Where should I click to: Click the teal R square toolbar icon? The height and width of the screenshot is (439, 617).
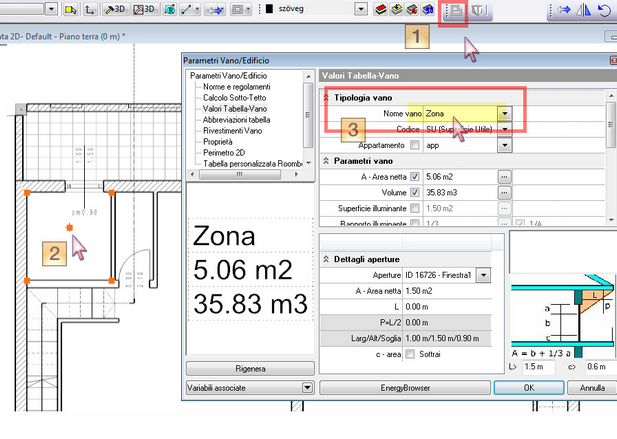(170, 9)
